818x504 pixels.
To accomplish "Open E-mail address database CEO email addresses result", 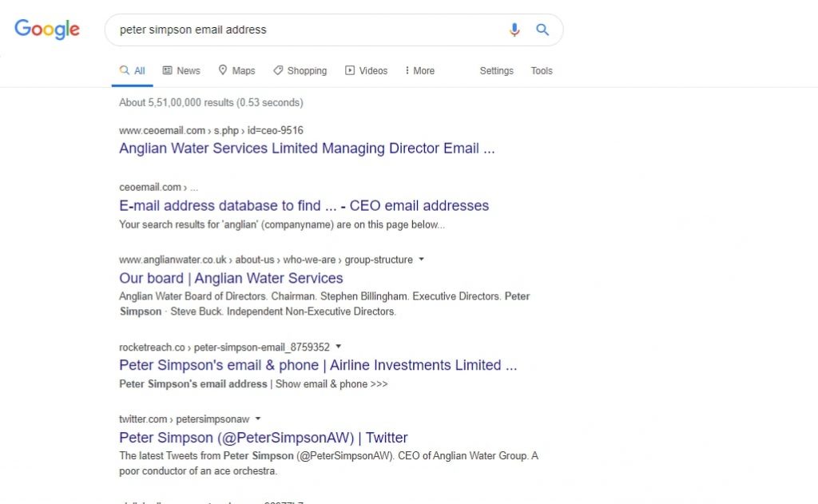I will point(304,205).
